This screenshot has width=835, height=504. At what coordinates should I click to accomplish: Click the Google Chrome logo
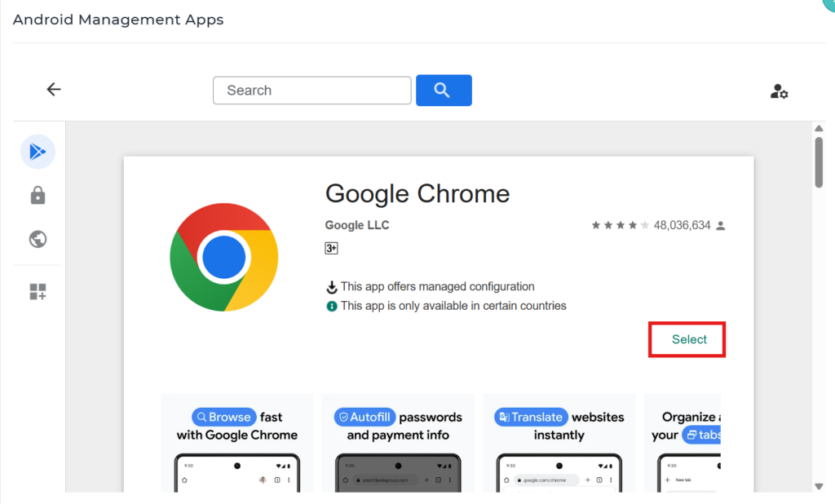(223, 257)
